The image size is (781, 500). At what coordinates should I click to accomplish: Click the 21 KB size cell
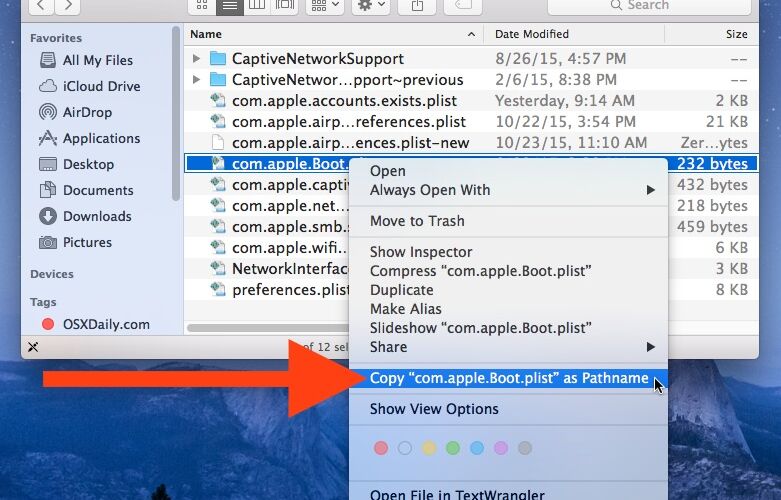[x=727, y=122]
